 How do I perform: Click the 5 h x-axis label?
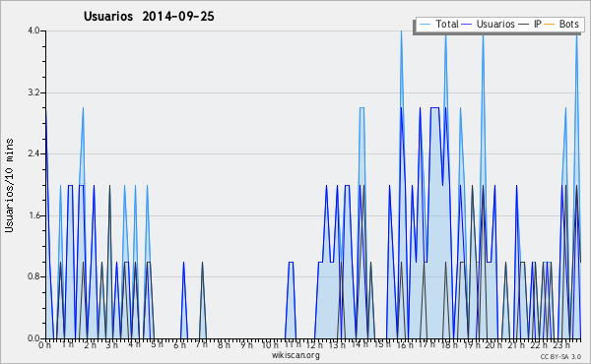coord(157,344)
